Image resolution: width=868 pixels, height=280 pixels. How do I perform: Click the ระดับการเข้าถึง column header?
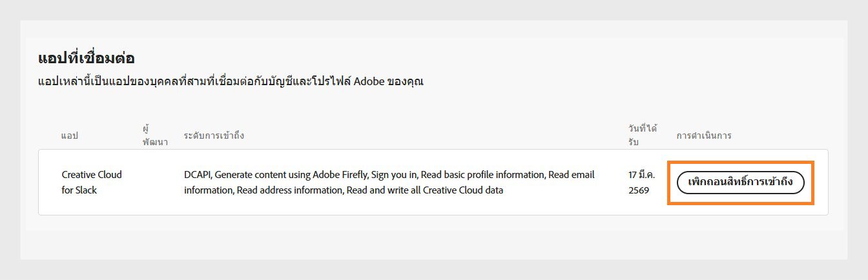click(214, 135)
